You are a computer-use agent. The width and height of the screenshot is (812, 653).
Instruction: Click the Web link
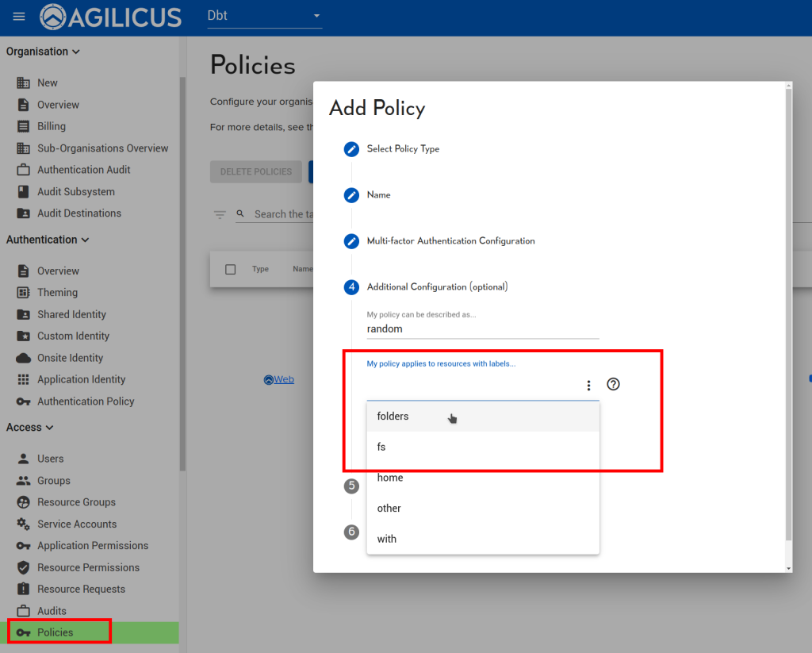[279, 379]
